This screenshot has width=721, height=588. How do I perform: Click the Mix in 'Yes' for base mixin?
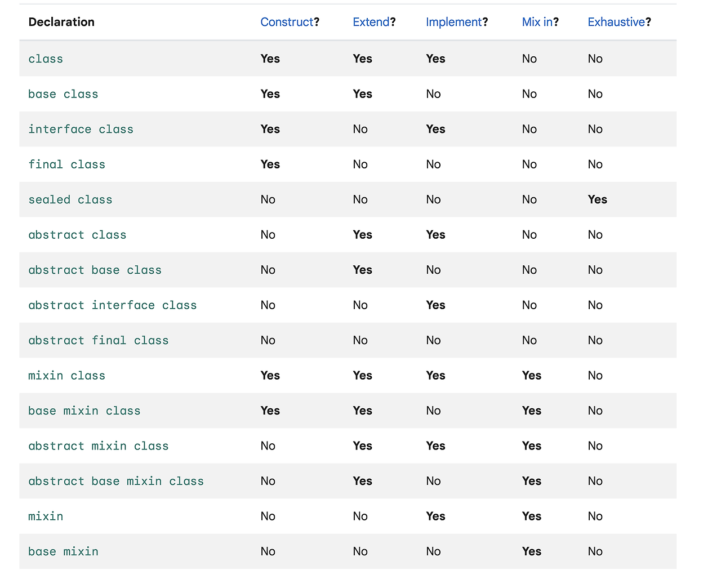(532, 551)
